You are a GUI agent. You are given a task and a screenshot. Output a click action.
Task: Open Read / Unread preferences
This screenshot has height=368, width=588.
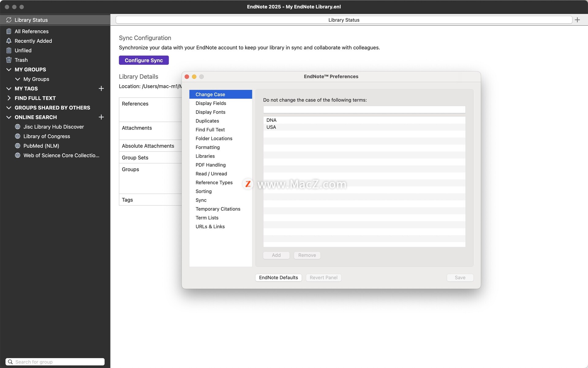(x=221, y=174)
